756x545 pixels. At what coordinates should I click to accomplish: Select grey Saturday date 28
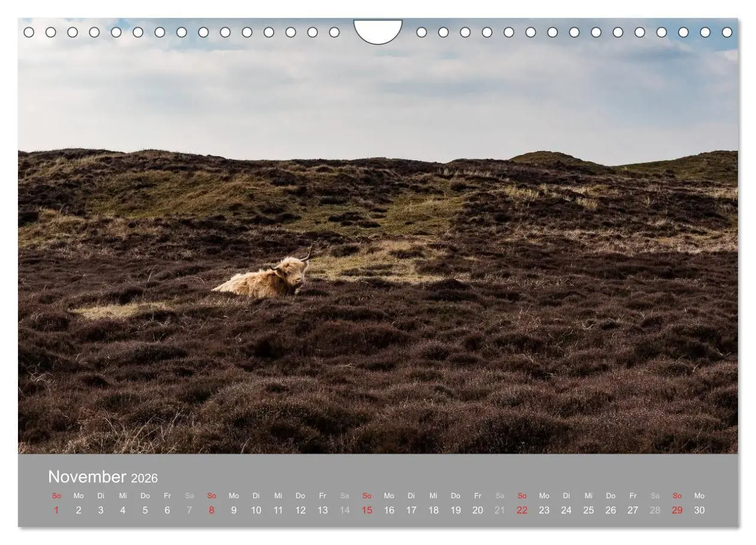click(655, 510)
